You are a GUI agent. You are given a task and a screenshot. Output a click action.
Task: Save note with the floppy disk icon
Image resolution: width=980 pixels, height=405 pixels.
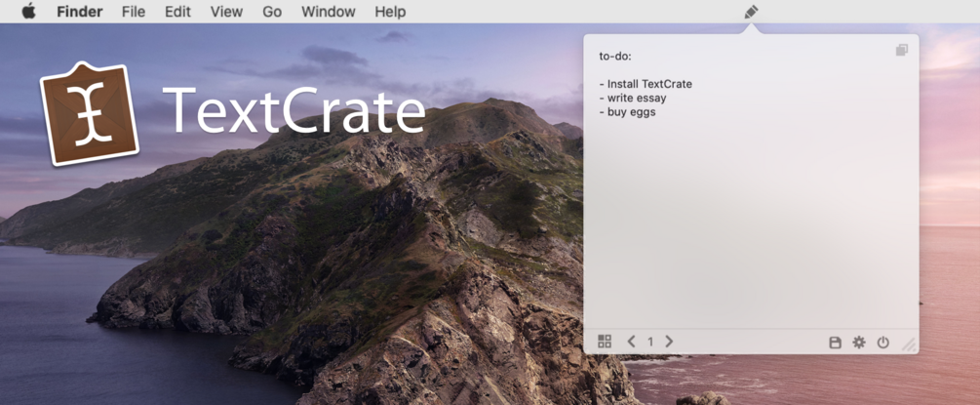pyautogui.click(x=835, y=343)
